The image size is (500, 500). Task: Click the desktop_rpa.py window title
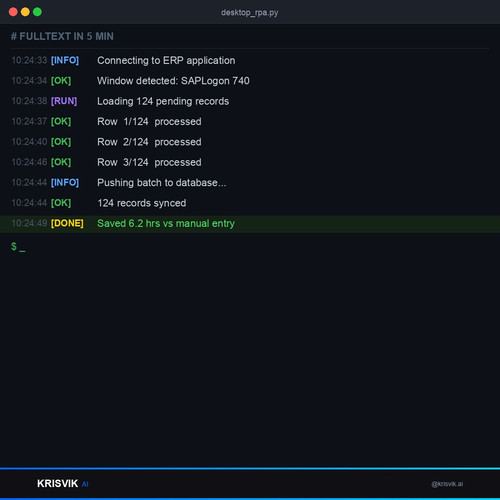coord(250,13)
